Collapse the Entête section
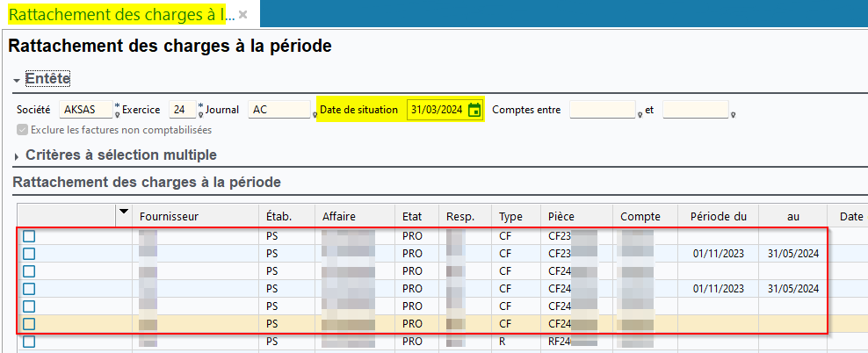Viewport: 868px width, 353px height. tap(17, 79)
